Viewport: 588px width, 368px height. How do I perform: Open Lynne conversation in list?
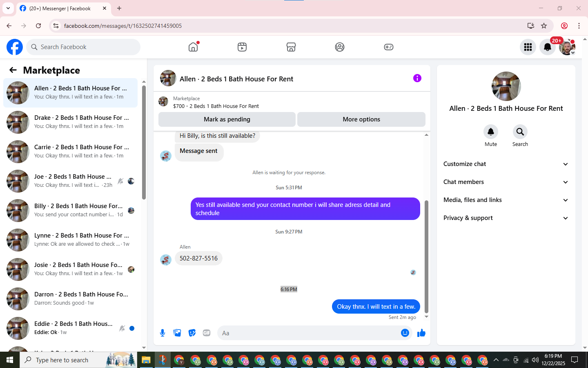point(70,240)
